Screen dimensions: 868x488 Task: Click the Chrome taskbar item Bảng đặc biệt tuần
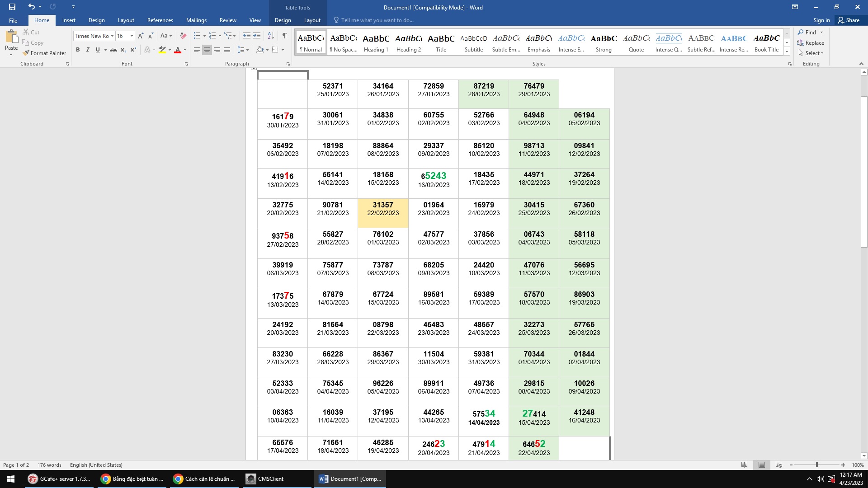pyautogui.click(x=132, y=479)
